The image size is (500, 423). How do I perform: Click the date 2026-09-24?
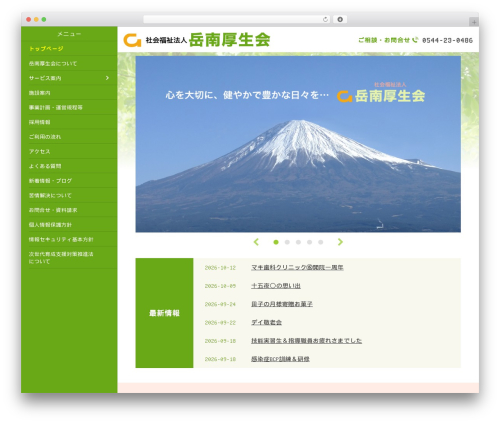[220, 304]
